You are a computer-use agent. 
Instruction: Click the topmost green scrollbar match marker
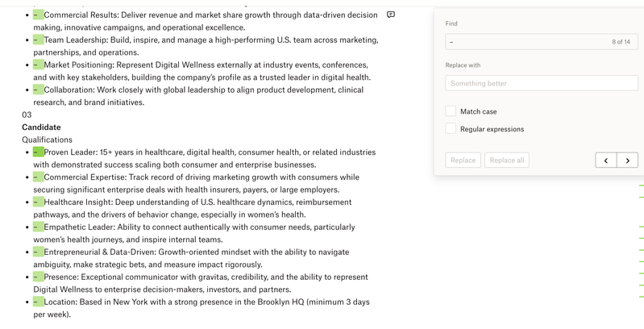click(641, 186)
